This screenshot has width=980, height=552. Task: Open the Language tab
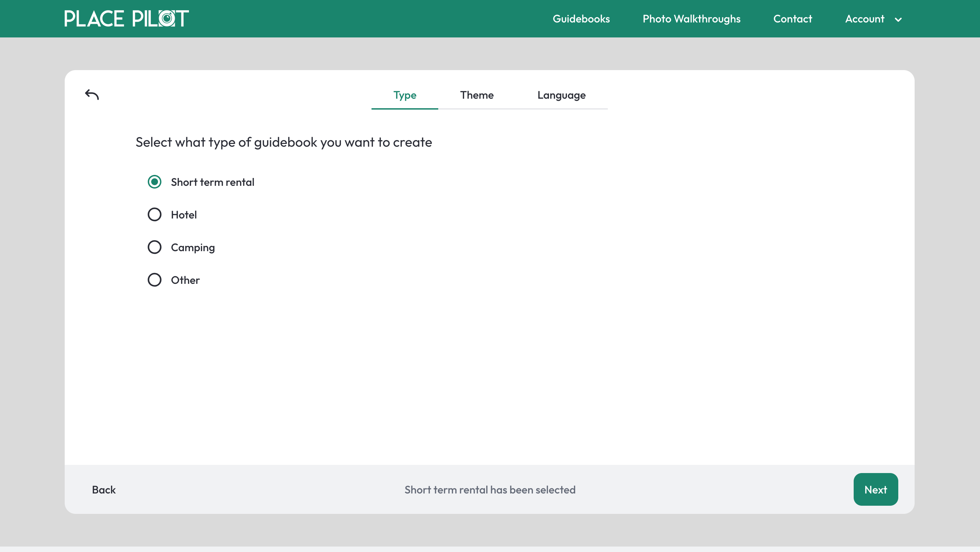click(561, 95)
